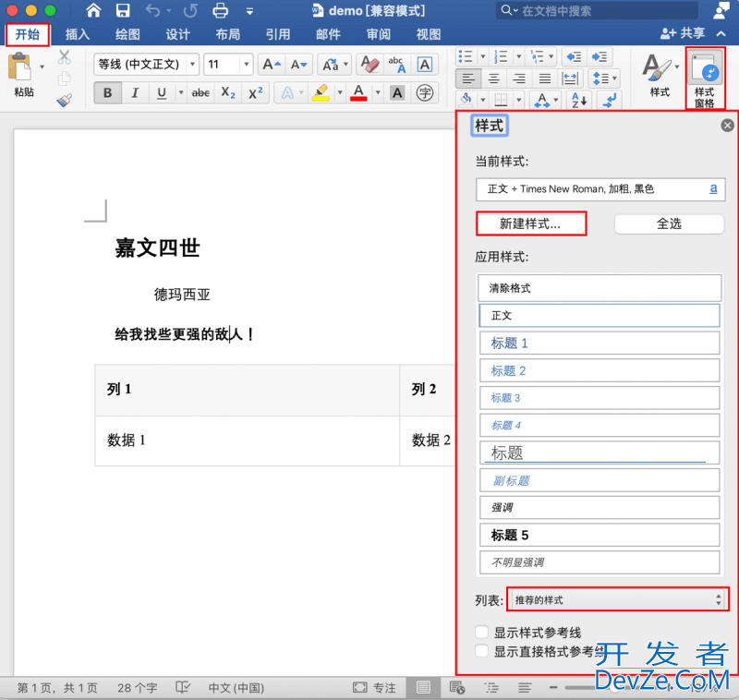739x700 pixels.
Task: Select the superscript icon
Action: click(x=256, y=92)
